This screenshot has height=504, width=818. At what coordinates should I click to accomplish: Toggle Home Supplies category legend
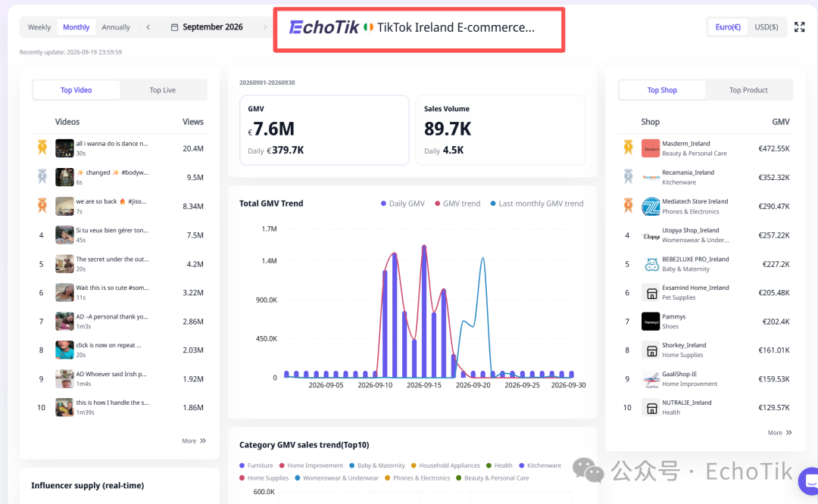click(264, 478)
